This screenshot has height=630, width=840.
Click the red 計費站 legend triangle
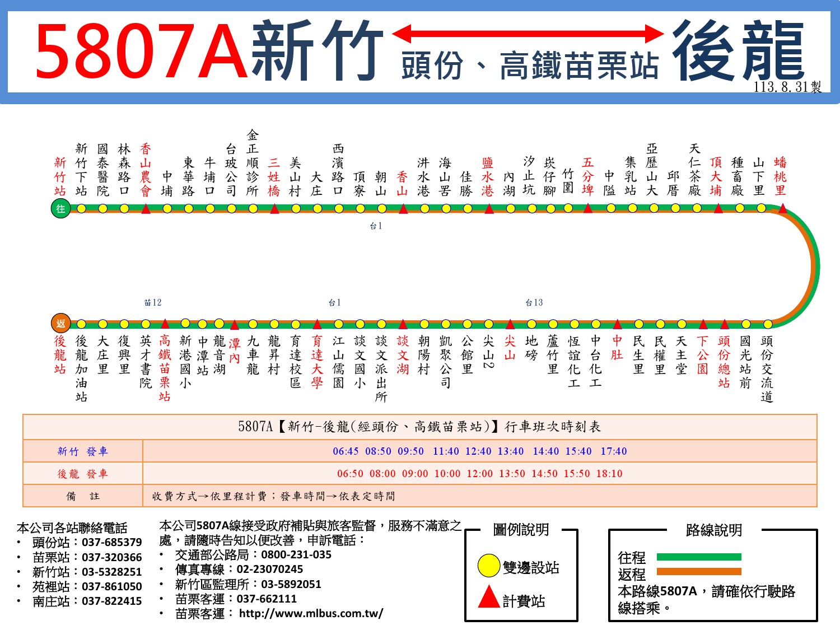pos(488,598)
